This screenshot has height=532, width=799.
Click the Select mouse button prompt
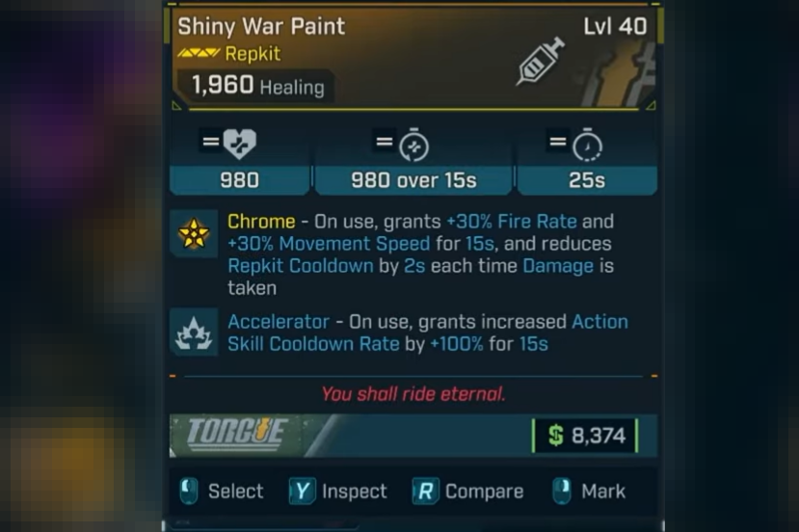point(222,492)
